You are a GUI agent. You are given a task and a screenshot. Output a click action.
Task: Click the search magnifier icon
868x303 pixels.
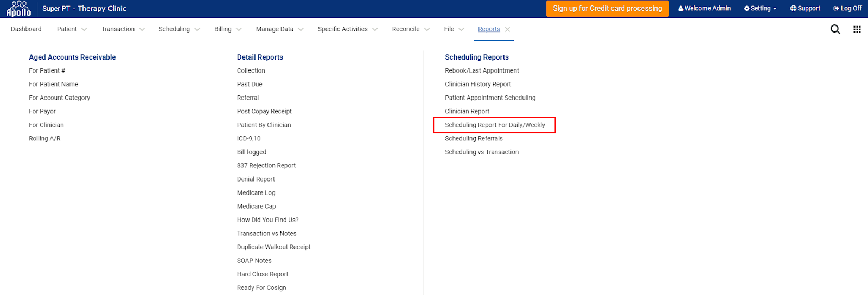coord(835,29)
